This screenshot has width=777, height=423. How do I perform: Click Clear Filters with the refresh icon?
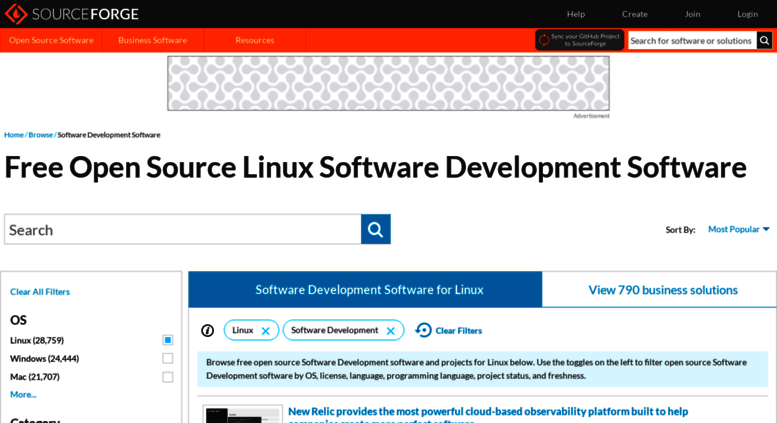coord(448,330)
